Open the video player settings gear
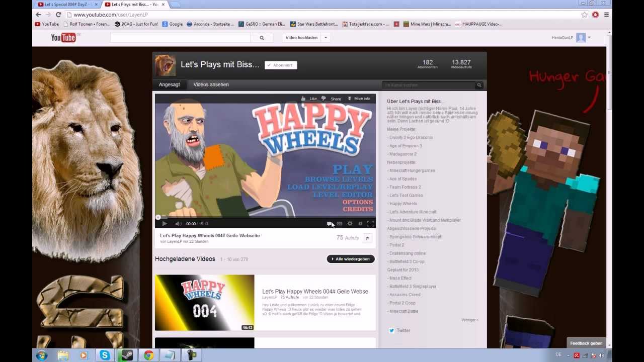 click(x=350, y=224)
